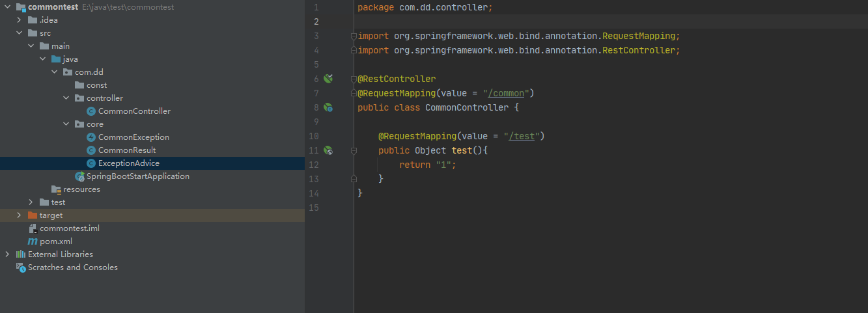
Task: Collapse the src folder
Action: [20, 33]
